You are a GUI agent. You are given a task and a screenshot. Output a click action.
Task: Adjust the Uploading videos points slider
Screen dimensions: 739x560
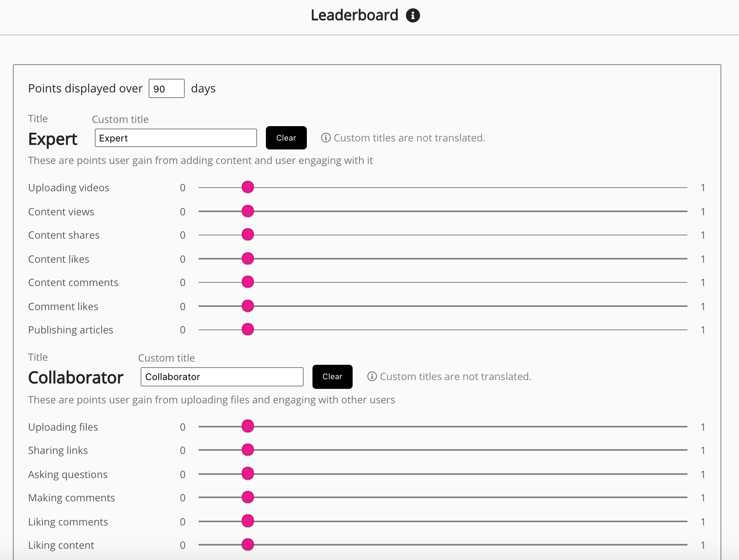click(248, 187)
